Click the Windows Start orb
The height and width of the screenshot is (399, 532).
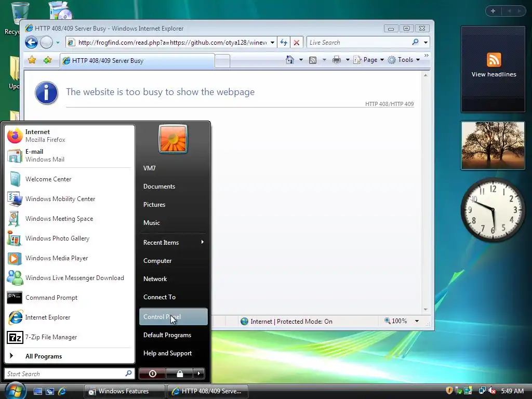15,391
